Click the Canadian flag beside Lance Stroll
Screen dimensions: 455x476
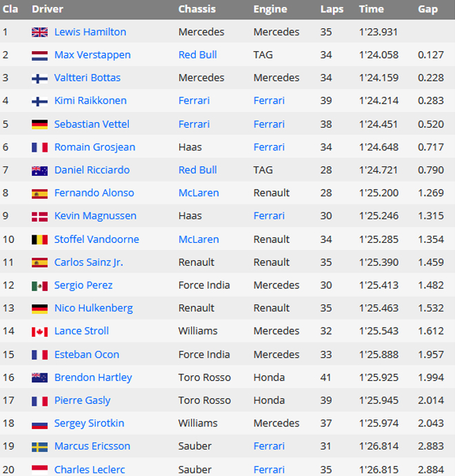point(39,332)
